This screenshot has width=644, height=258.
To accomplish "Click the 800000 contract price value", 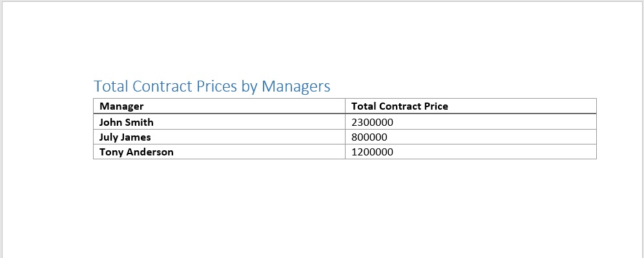I will pos(369,137).
